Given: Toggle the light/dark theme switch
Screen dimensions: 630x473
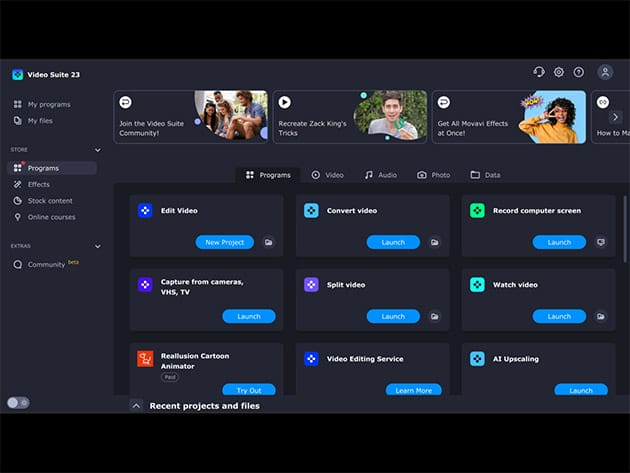Looking at the screenshot, I should pos(18,402).
